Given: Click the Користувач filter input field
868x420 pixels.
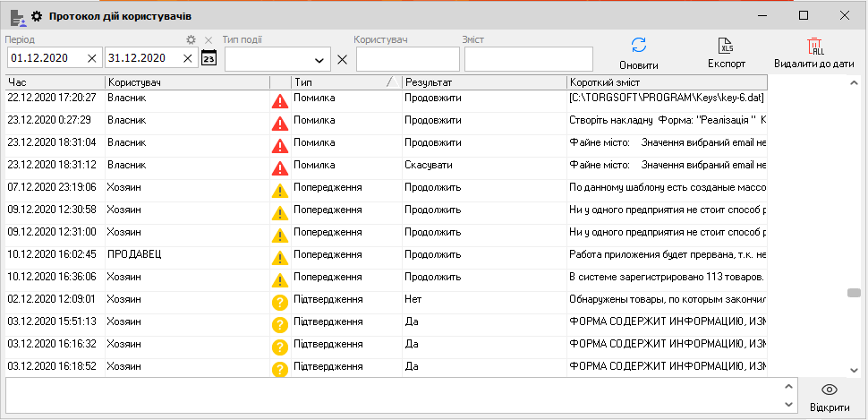Looking at the screenshot, I should coord(407,59).
